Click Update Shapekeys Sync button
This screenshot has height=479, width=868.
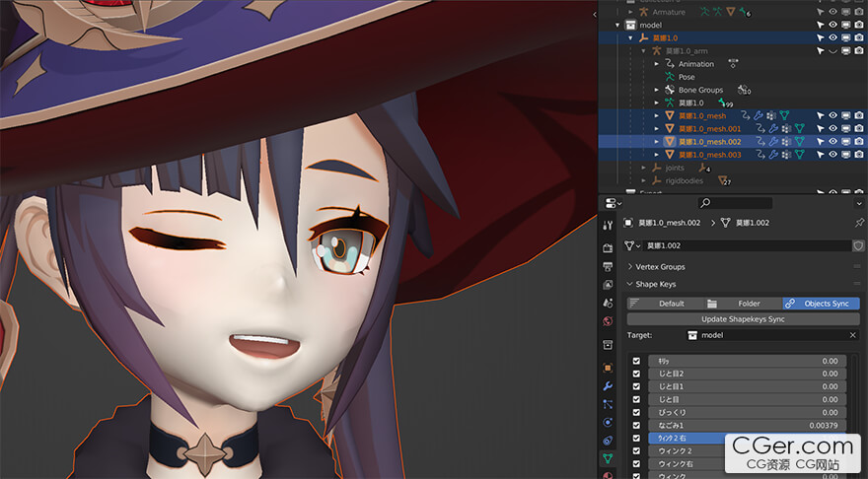[743, 319]
